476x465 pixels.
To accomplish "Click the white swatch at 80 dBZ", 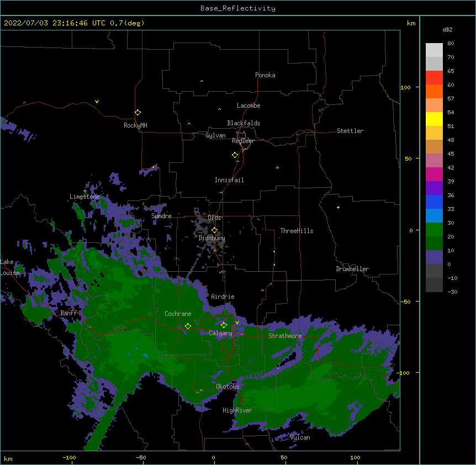I will click(x=434, y=50).
